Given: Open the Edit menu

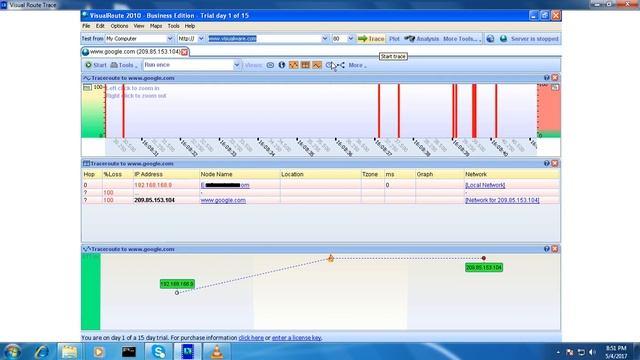Looking at the screenshot, I should tap(100, 26).
